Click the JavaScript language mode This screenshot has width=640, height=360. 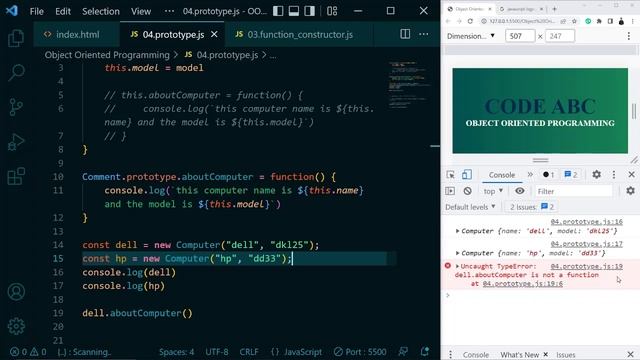click(x=303, y=352)
